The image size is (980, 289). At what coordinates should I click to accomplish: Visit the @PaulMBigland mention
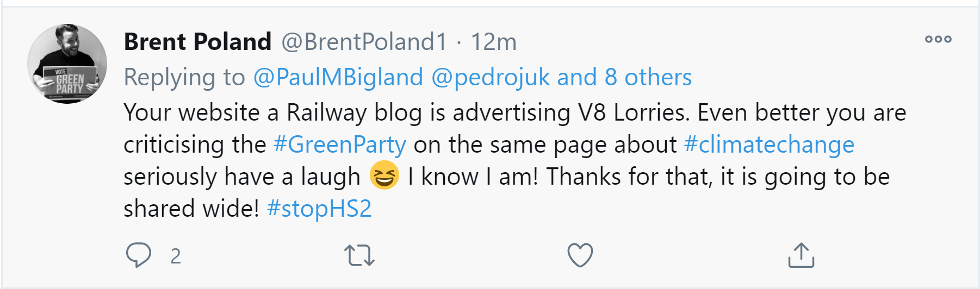[338, 77]
